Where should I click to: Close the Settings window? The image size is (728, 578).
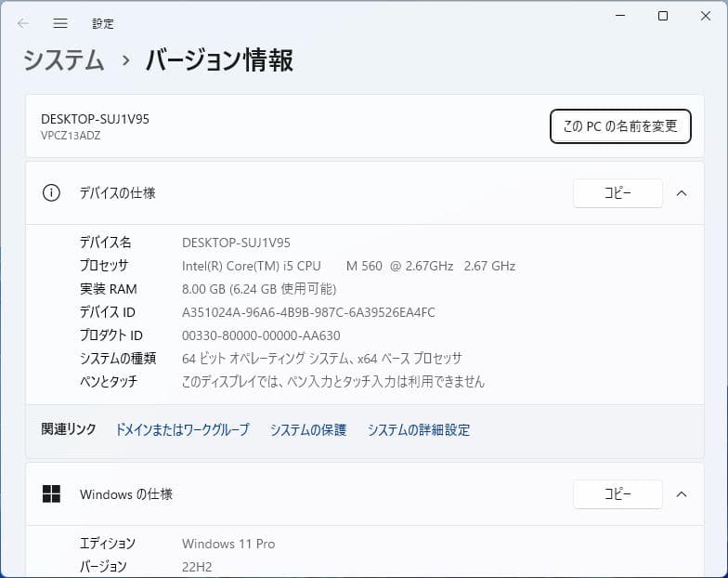pos(706,16)
